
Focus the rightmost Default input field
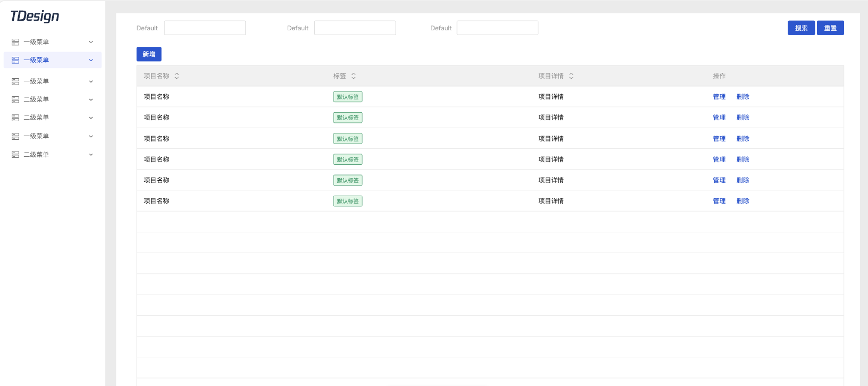point(497,28)
